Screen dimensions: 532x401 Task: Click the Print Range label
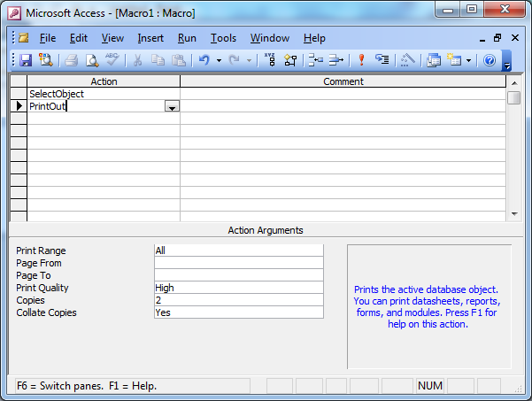point(41,251)
